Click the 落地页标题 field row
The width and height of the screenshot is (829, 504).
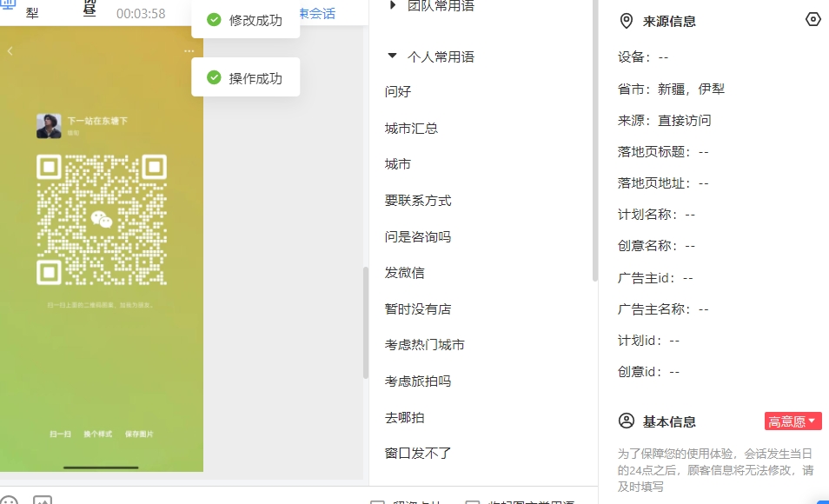tap(663, 152)
